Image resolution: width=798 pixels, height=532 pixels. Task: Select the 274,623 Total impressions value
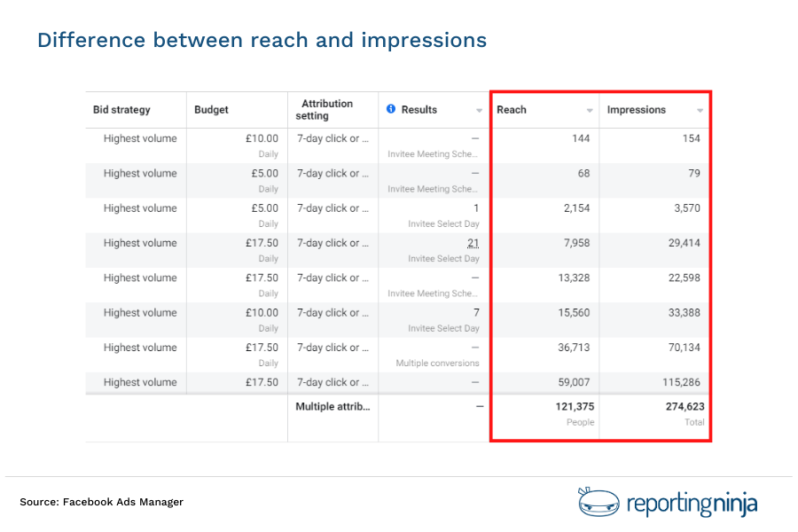[683, 406]
